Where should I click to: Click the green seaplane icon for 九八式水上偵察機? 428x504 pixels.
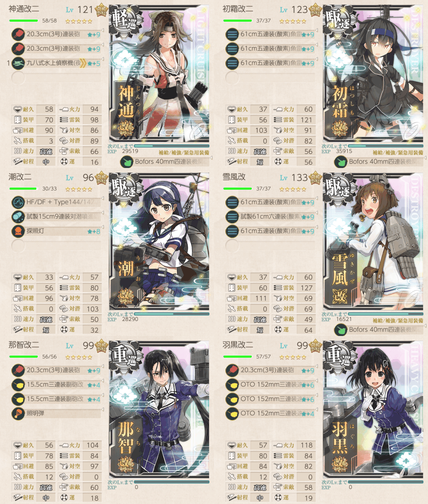(18, 63)
